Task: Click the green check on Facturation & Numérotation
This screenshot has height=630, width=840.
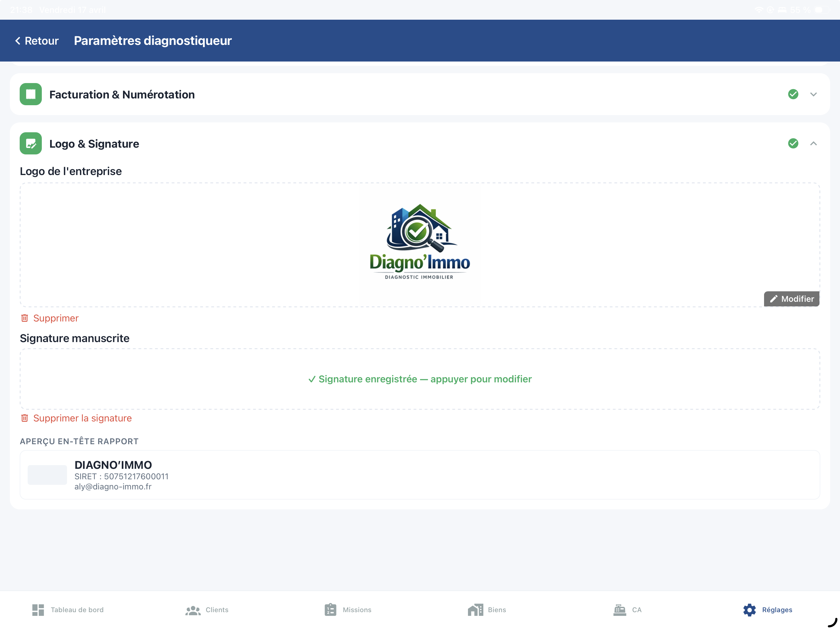Action: point(793,94)
